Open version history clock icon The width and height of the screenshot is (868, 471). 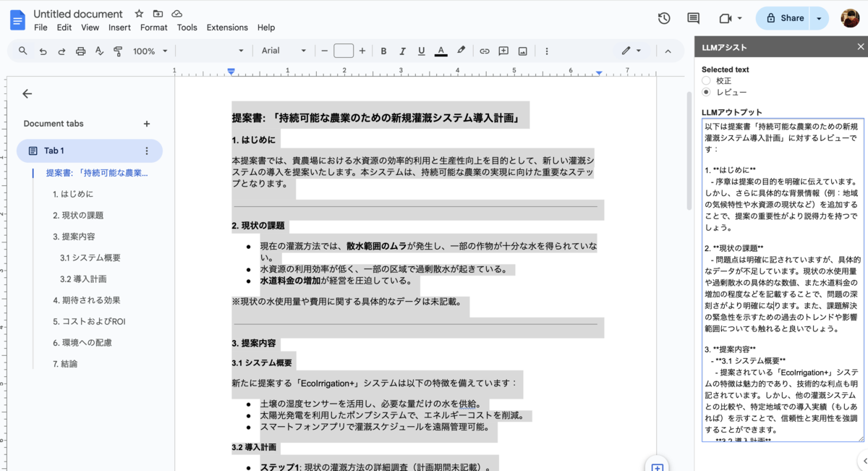point(664,18)
